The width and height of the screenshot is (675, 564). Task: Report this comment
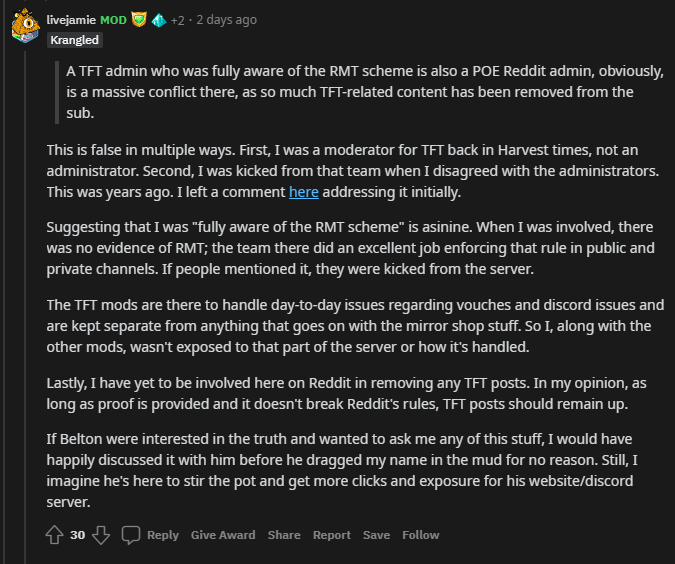coord(331,535)
